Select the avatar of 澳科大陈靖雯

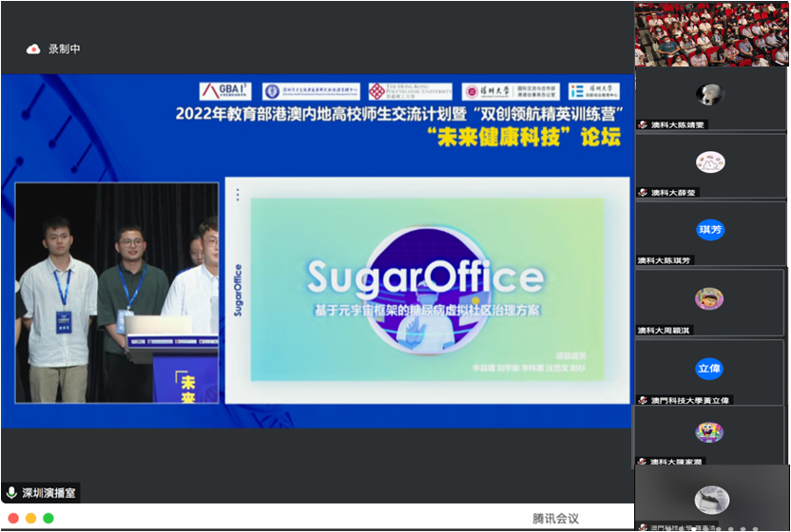click(x=710, y=94)
